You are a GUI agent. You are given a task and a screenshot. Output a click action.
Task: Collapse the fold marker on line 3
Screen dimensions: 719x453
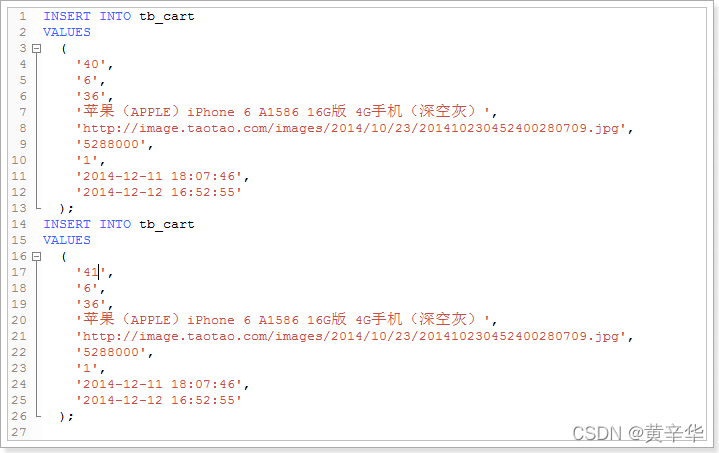point(37,49)
